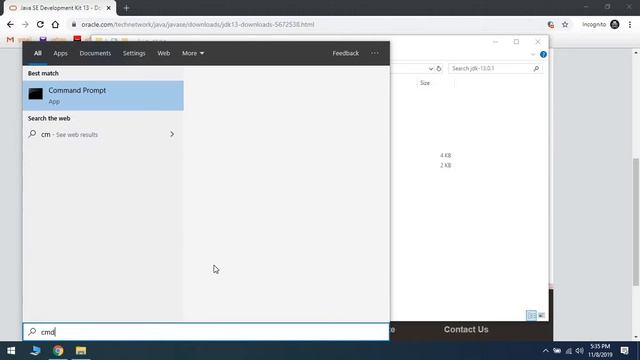
Task: Click the Contact Us link on Oracle page
Action: (466, 329)
